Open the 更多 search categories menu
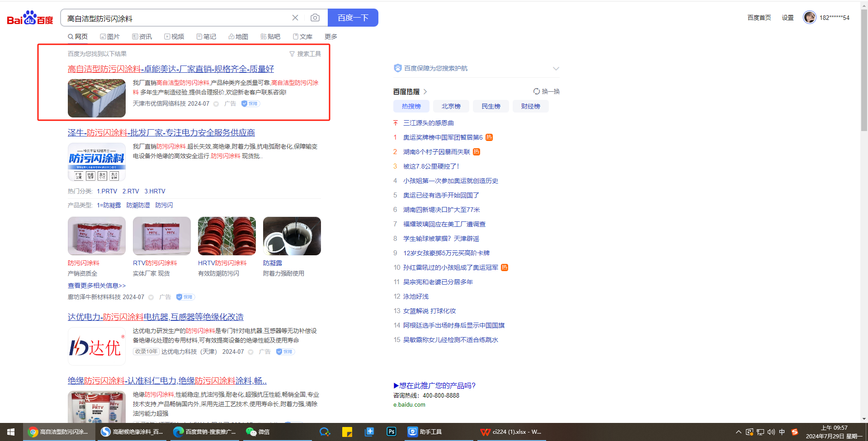This screenshot has height=441, width=868. click(330, 37)
